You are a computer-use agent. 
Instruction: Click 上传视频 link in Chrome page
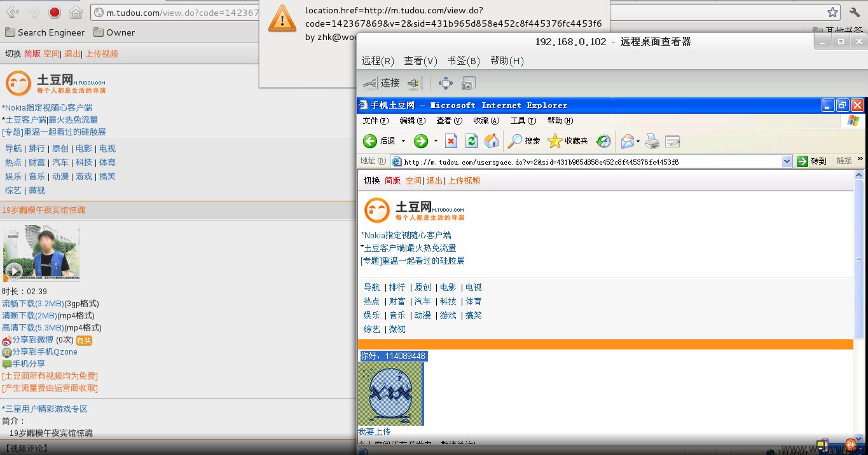tap(102, 54)
